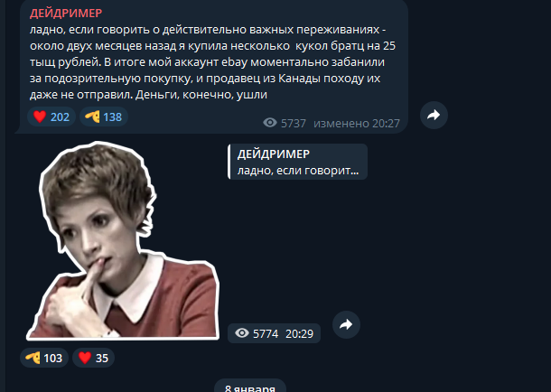The image size is (551, 392).
Task: Open the red ДЕЙДРИМЕР channel name
Action: (x=66, y=13)
